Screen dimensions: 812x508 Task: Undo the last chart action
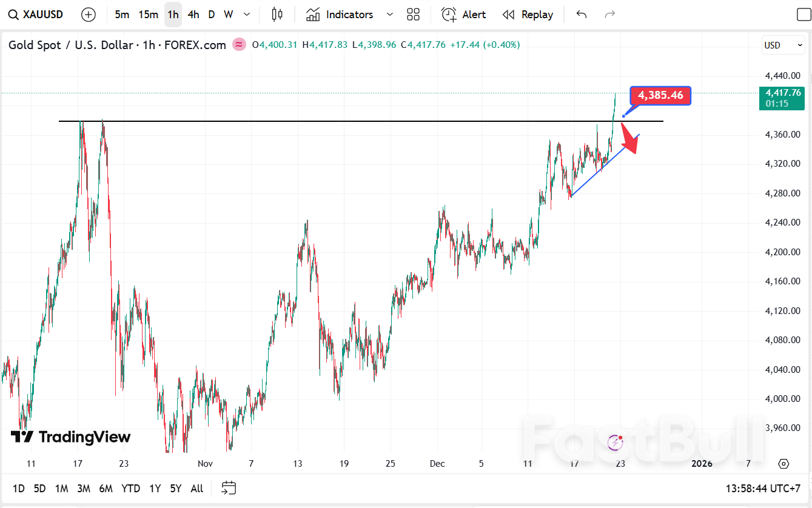pos(580,14)
